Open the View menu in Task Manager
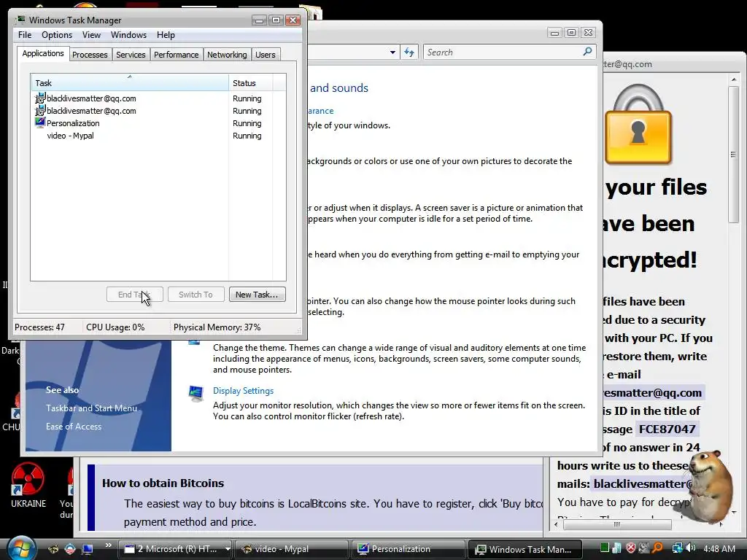Screen dimensions: 747x560 pyautogui.click(x=91, y=35)
